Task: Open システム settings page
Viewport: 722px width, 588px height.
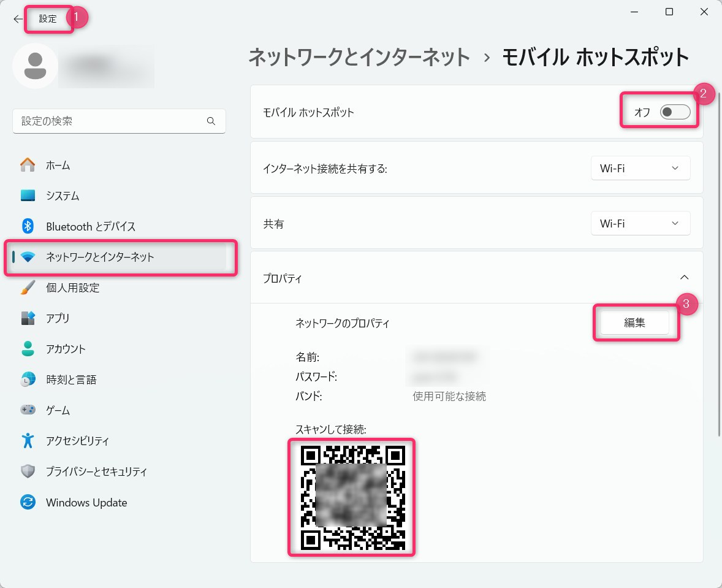Action: click(x=119, y=196)
